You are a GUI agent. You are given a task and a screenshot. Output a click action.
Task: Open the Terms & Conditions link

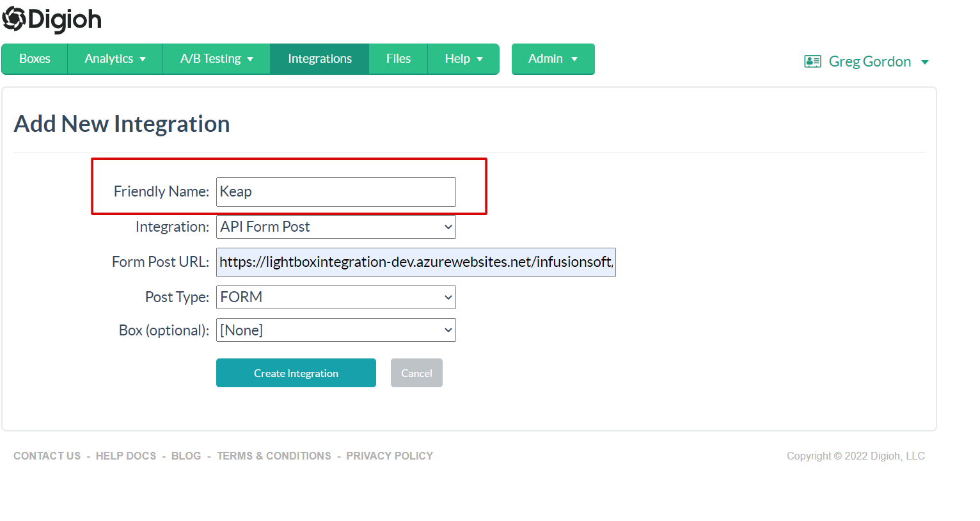click(x=274, y=456)
